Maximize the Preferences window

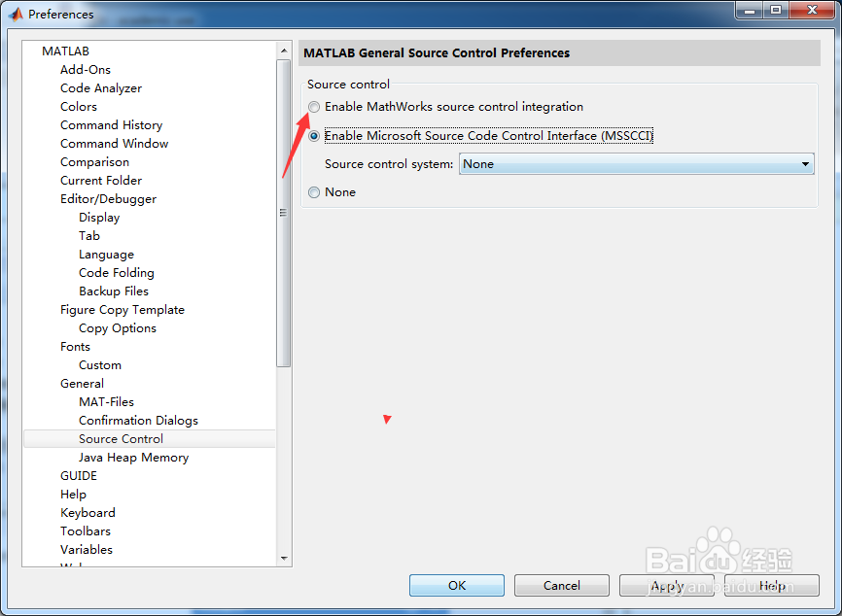click(x=776, y=10)
